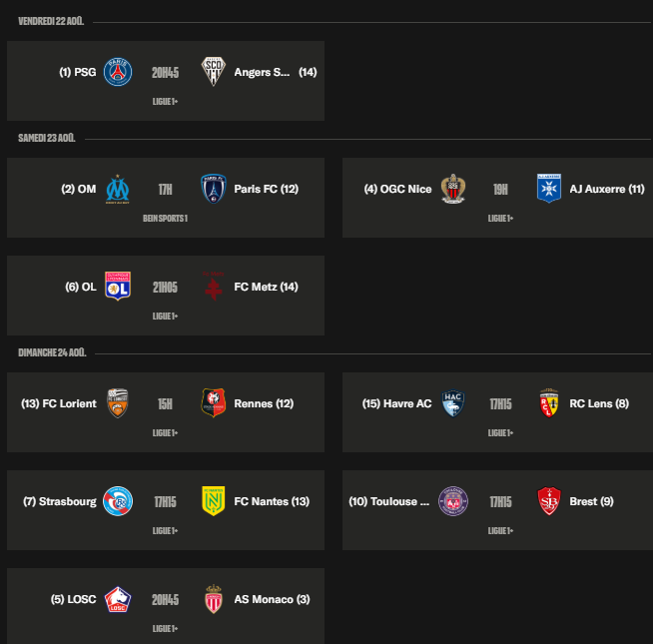Image resolution: width=653 pixels, height=644 pixels.
Task: Click the Brest (9) team name
Action: click(x=591, y=501)
